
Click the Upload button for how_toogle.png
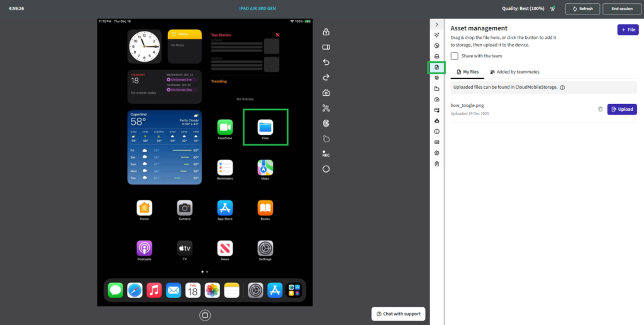(x=622, y=109)
